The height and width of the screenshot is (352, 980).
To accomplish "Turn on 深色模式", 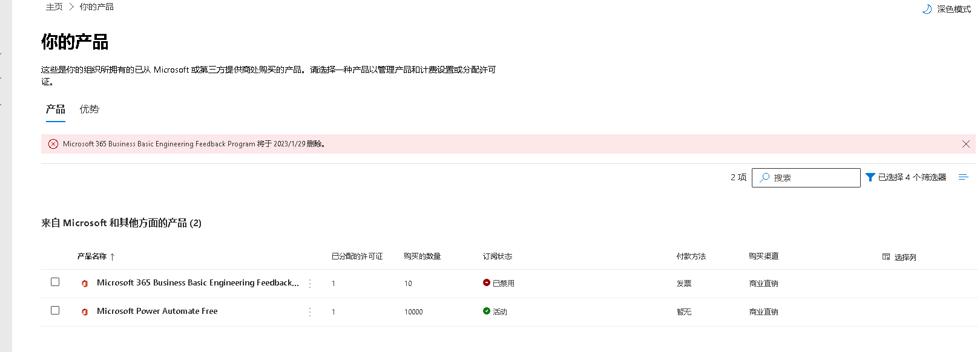I will 947,9.
